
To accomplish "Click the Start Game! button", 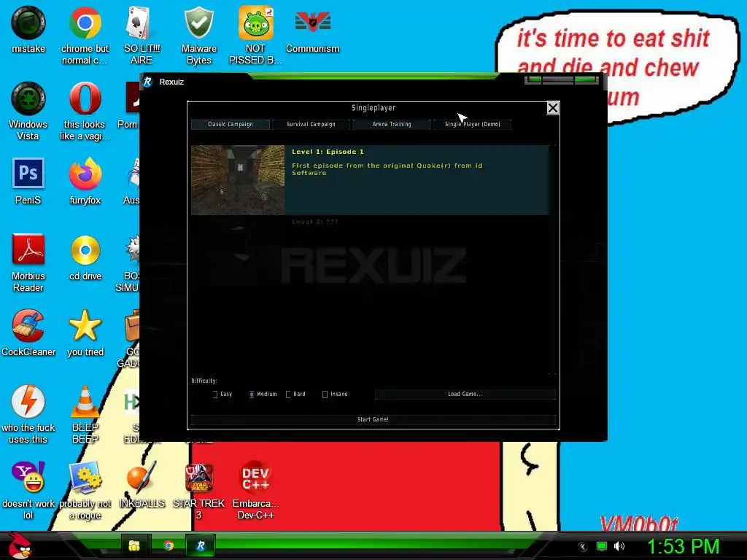I will 373,419.
